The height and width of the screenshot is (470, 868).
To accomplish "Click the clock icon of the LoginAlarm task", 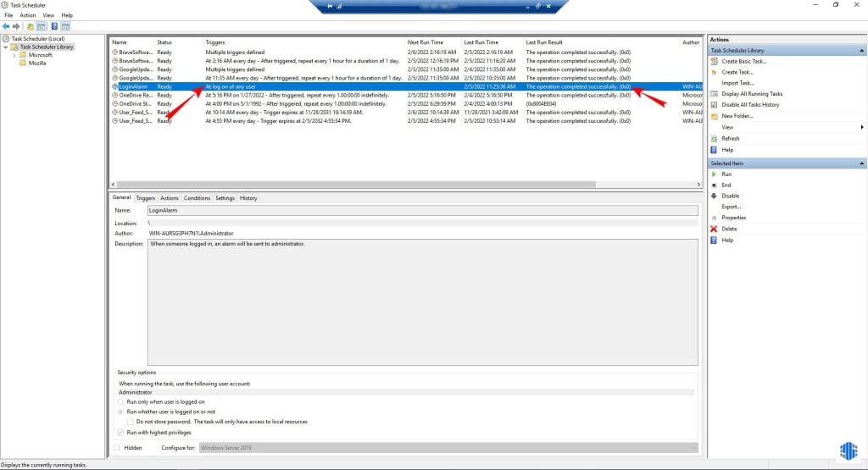I will coord(115,87).
